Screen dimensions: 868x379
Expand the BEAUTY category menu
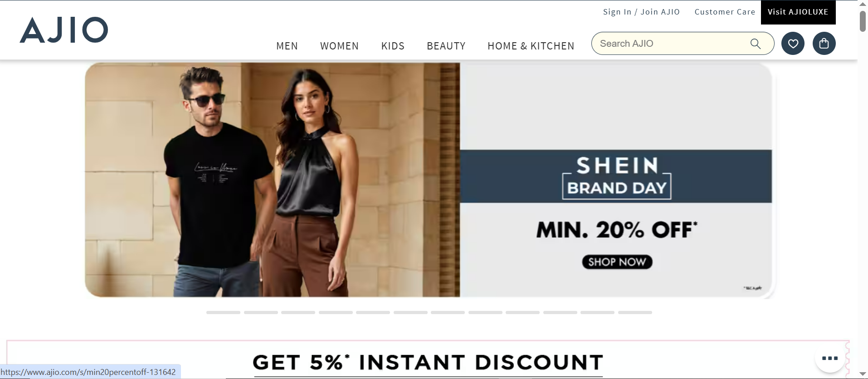click(446, 46)
